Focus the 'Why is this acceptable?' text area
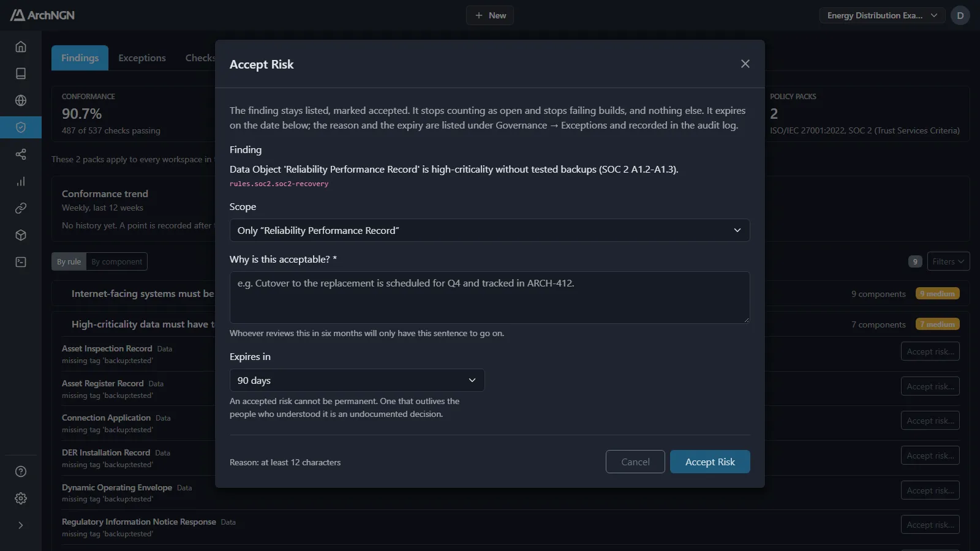The height and width of the screenshot is (551, 980). click(x=489, y=298)
